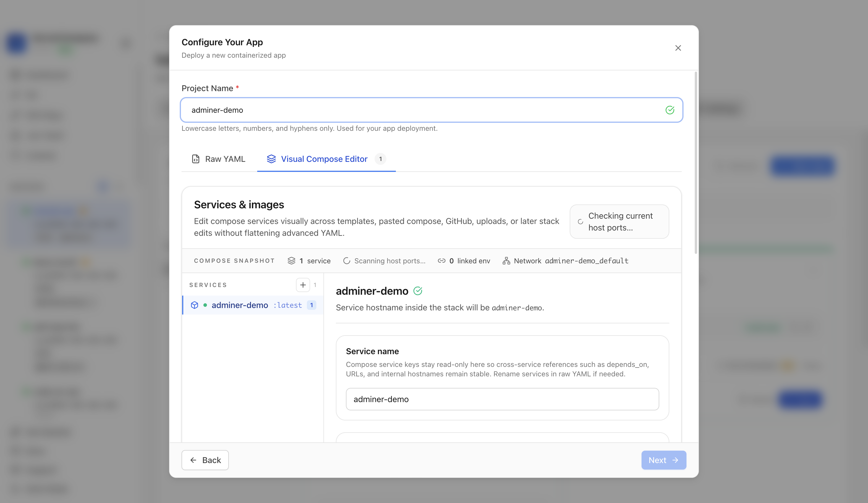Click the green validation check in Project Name
This screenshot has width=868, height=503.
[670, 110]
